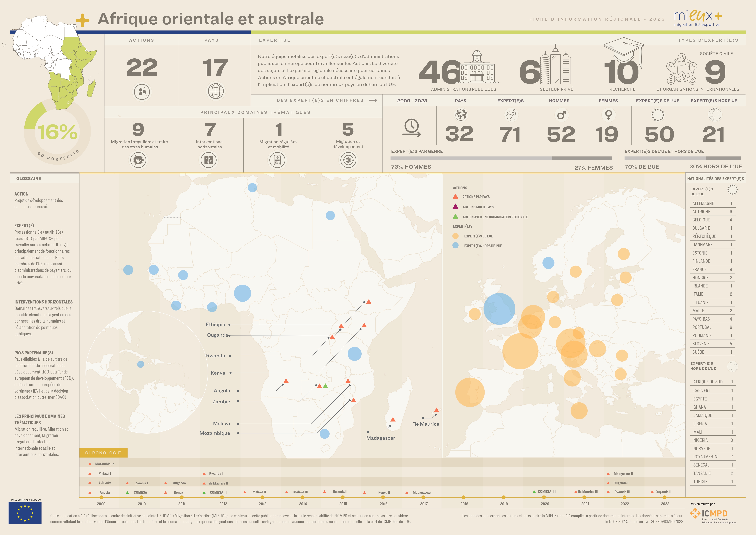Click the arrow after 'Des expert(e)s en chiffres'
This screenshot has height=535, width=756.
(373, 101)
